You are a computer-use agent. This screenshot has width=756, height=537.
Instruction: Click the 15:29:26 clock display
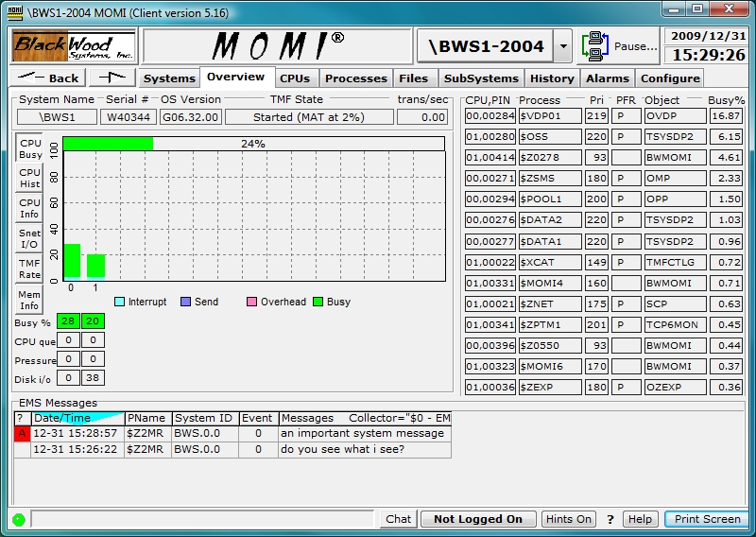708,55
